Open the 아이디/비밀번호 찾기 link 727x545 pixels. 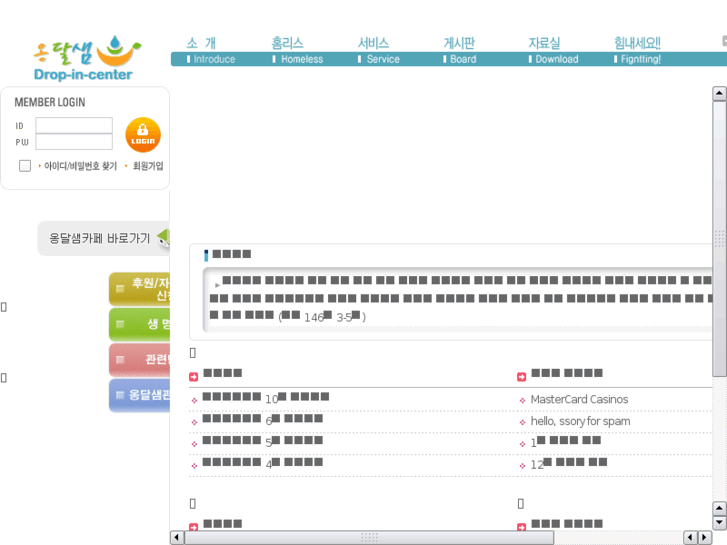coord(80,166)
